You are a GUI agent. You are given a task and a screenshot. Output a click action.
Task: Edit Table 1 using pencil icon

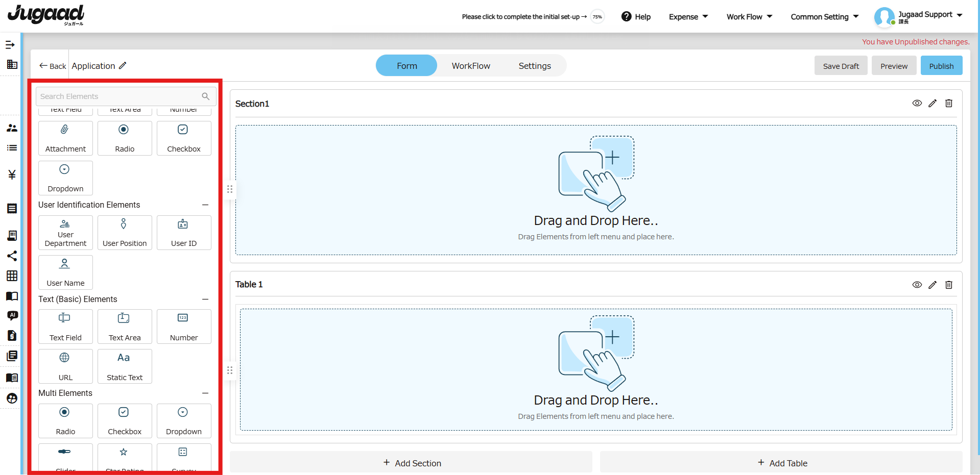(932, 285)
